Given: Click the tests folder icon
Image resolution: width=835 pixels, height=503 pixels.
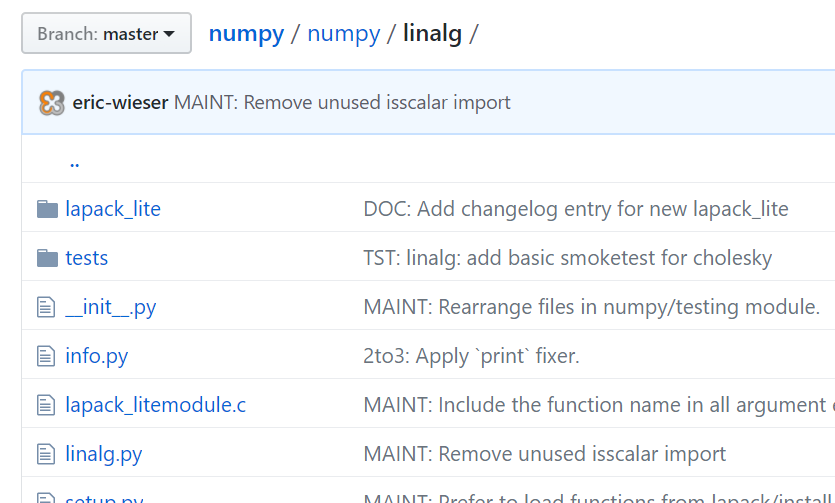Looking at the screenshot, I should pos(47,258).
